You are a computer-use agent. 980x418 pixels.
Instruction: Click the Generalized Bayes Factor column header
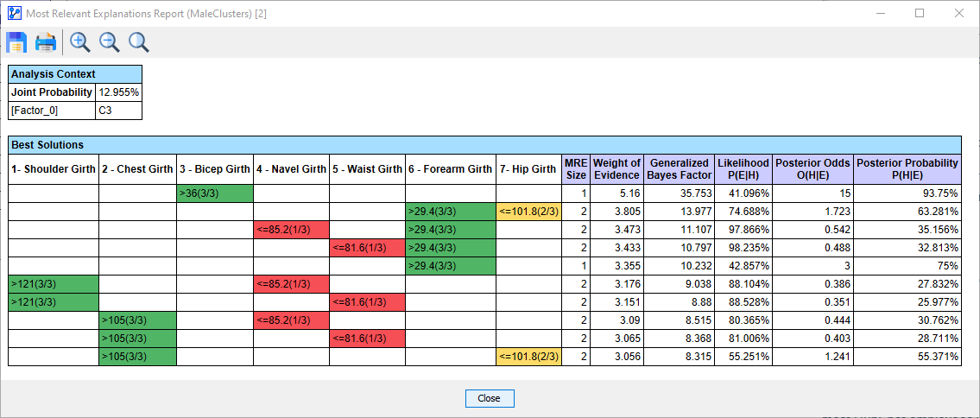point(679,169)
